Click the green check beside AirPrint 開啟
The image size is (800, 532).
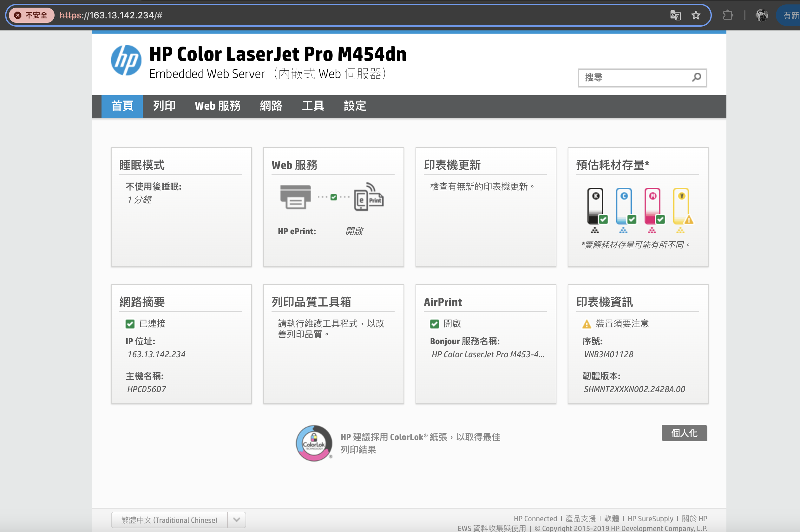[435, 324]
